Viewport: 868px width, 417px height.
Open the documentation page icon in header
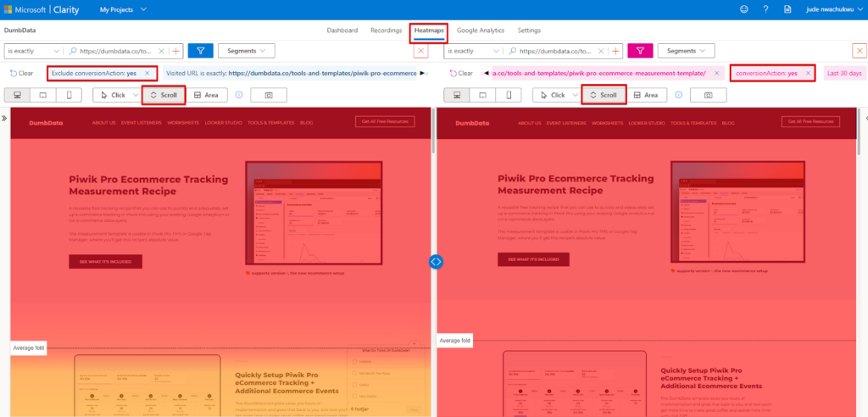(787, 9)
